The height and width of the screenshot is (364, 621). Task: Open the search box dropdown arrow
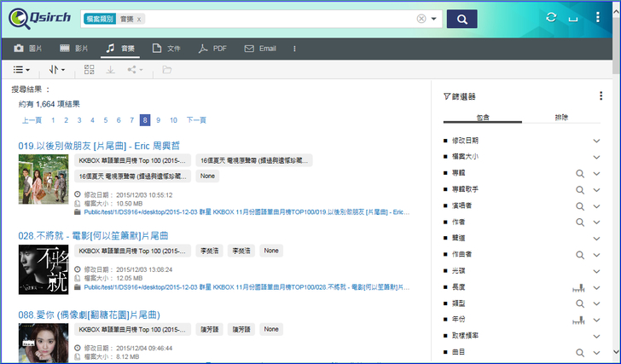pyautogui.click(x=434, y=19)
